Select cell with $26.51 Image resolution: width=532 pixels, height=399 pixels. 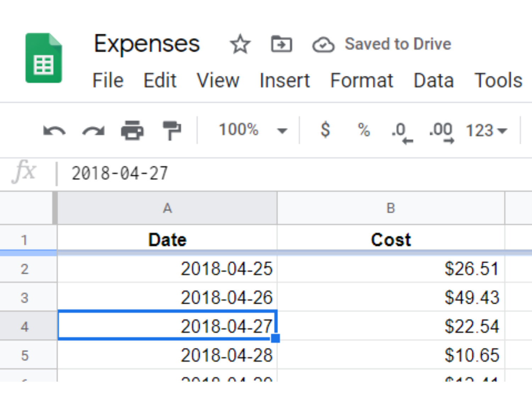(x=390, y=269)
